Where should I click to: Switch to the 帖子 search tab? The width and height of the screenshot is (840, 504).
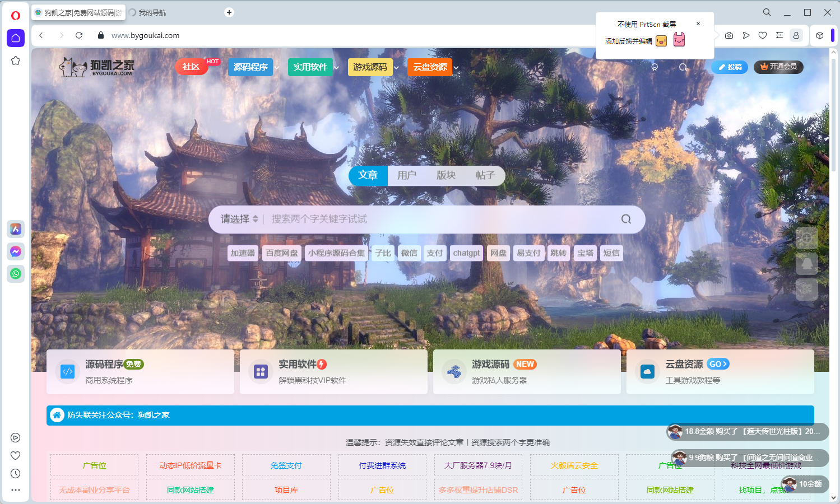click(485, 175)
